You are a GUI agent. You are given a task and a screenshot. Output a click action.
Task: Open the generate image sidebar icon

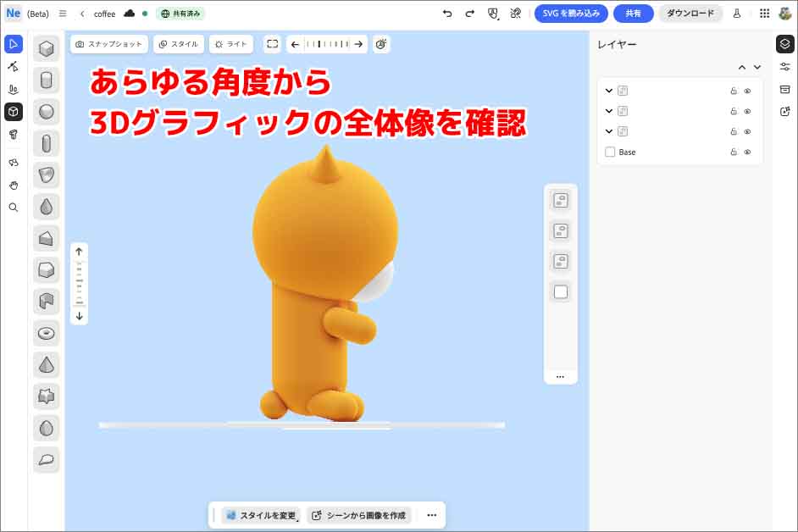coord(784,112)
